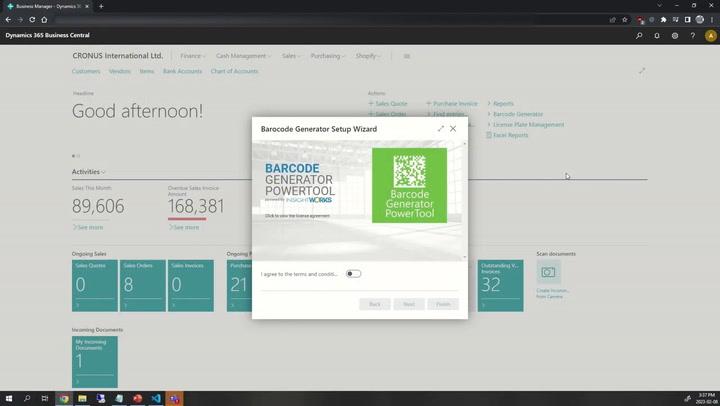
Task: Click the camera icon to create incoming document
Action: tap(548, 272)
